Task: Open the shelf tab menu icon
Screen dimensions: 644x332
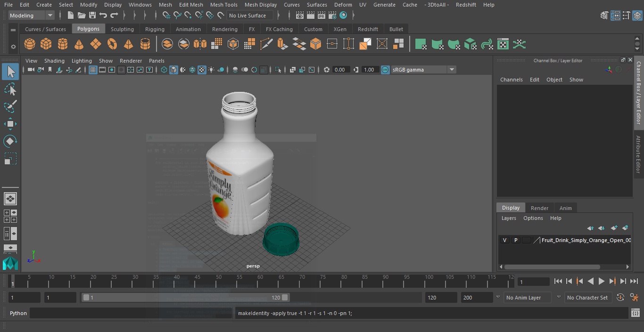Action: click(13, 29)
